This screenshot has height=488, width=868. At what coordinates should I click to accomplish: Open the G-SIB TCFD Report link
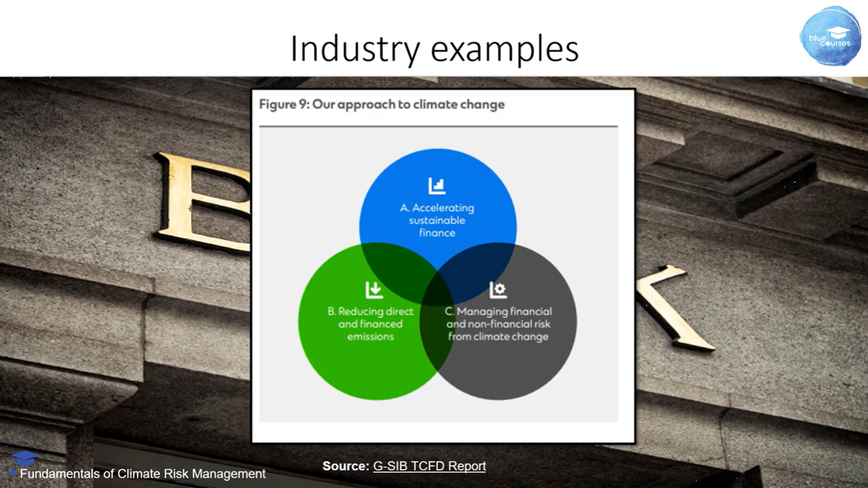(x=429, y=466)
